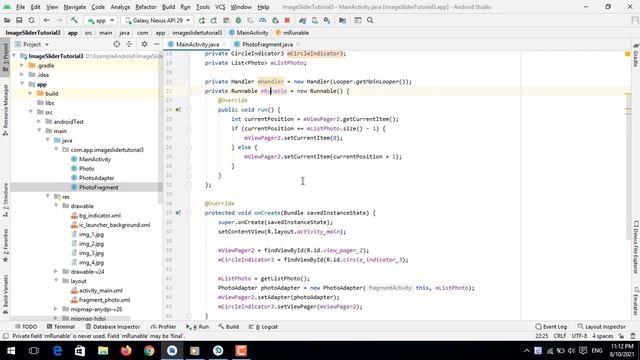Open the TODO tool window

[x=26, y=327]
